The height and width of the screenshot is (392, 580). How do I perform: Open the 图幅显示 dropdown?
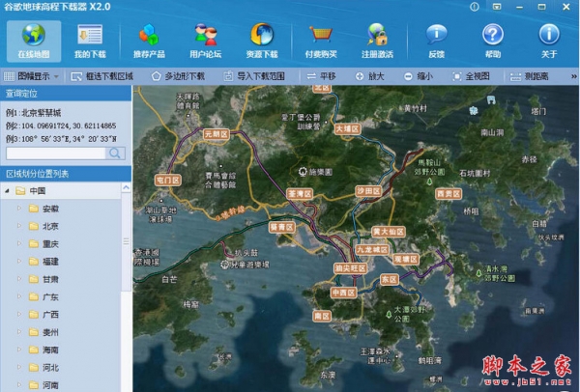[x=32, y=76]
